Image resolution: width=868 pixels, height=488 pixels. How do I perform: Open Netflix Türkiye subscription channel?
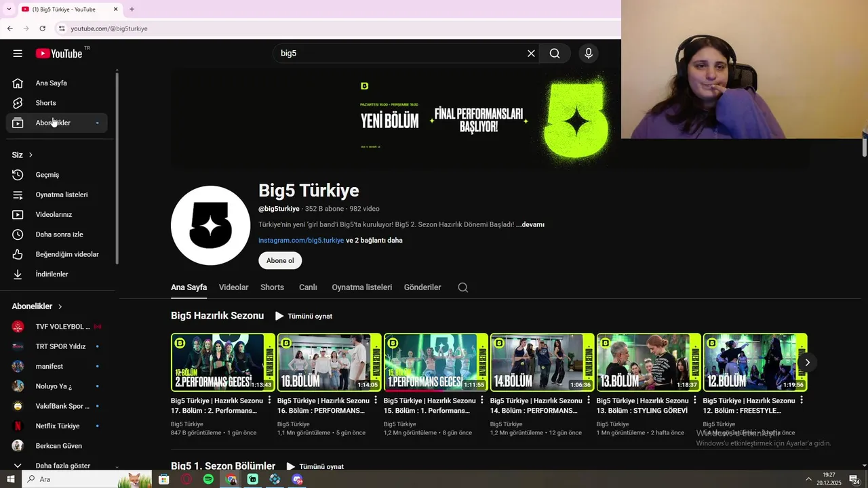tap(57, 426)
